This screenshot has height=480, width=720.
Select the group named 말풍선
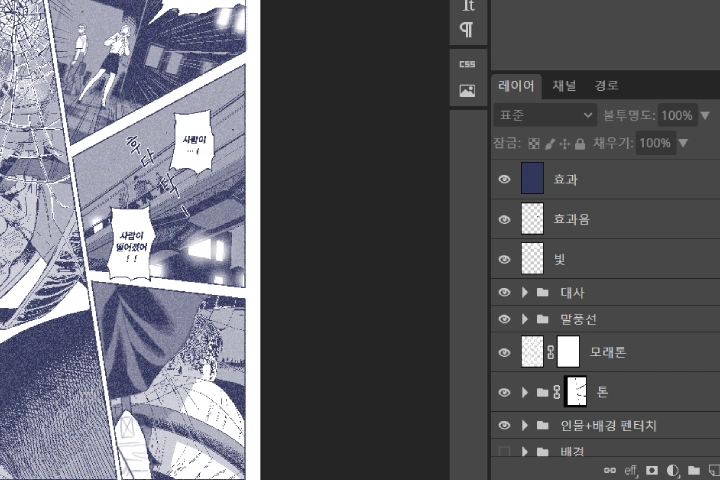pos(578,319)
